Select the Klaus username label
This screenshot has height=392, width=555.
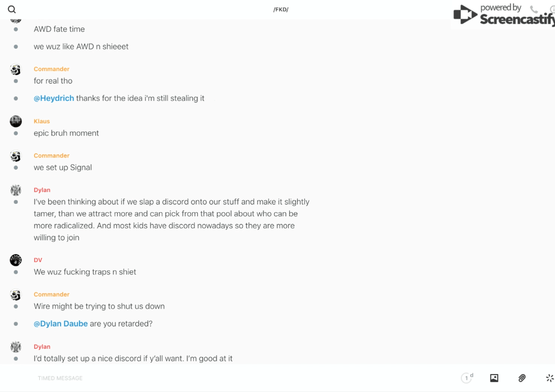click(41, 121)
